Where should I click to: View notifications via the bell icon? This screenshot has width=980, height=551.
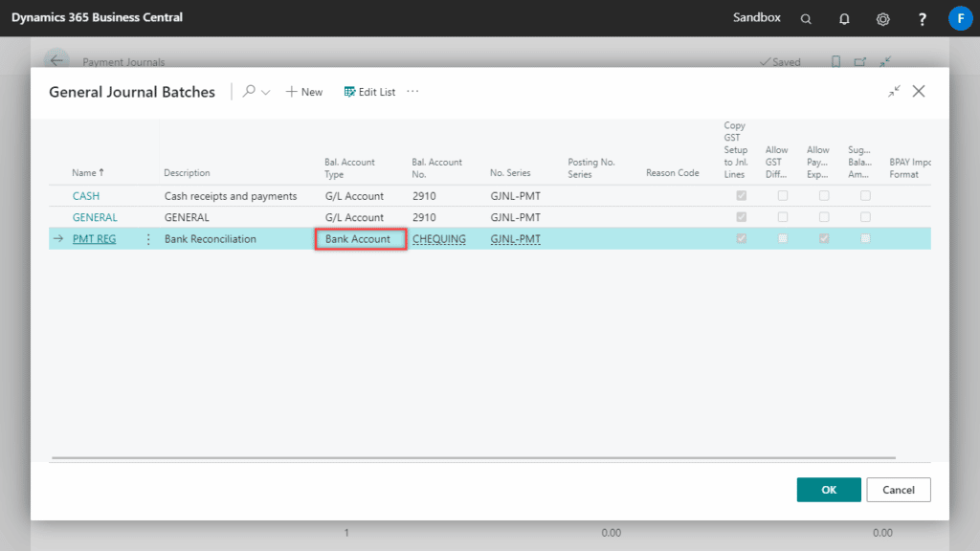pyautogui.click(x=843, y=18)
